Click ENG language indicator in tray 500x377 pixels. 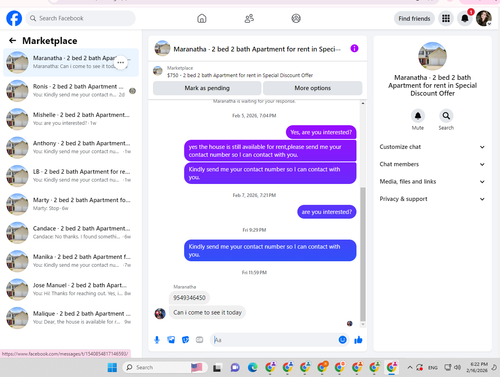tap(433, 367)
